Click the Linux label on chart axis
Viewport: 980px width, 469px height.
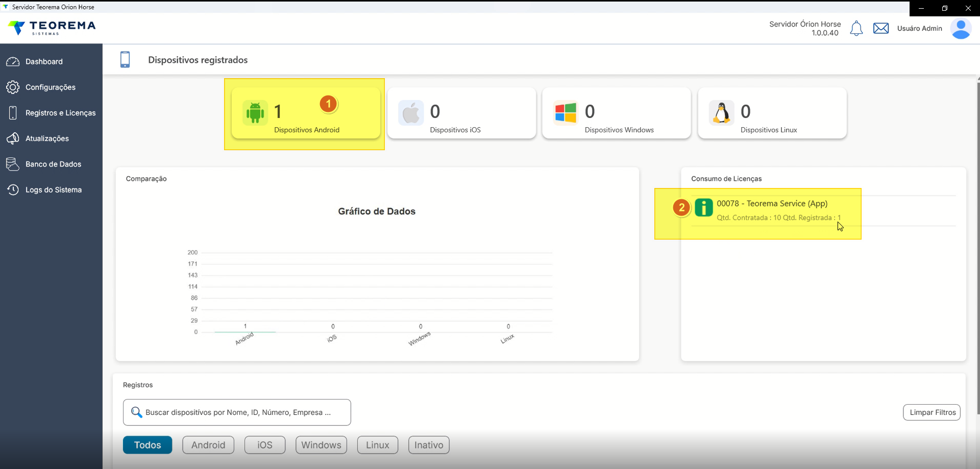point(507,339)
